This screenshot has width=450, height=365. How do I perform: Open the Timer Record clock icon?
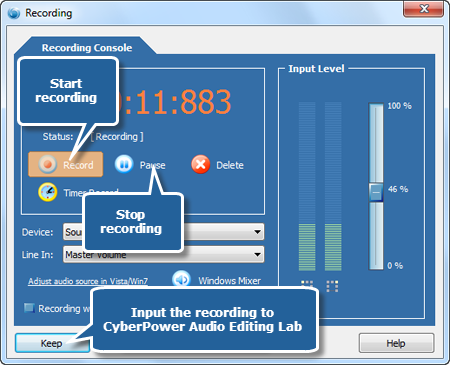click(x=48, y=192)
